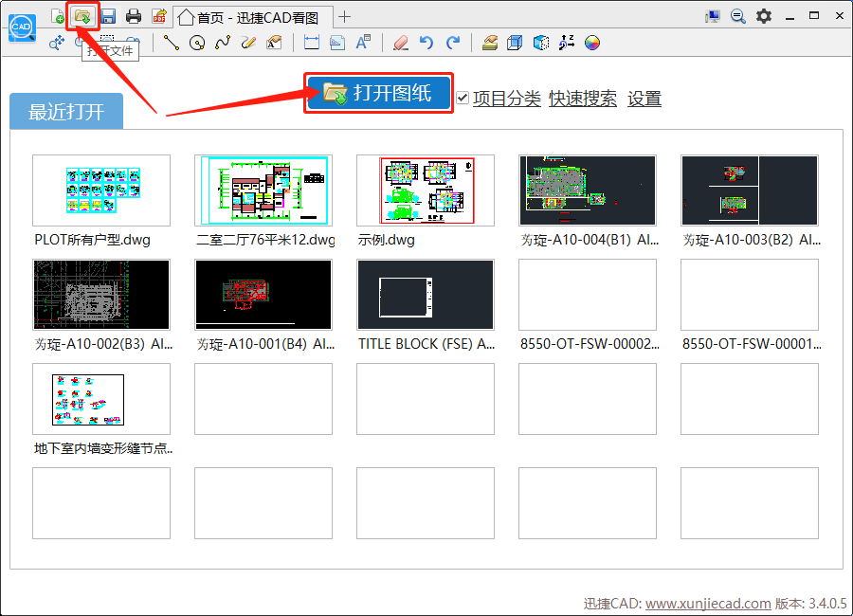Select the eraser tool

click(400, 43)
